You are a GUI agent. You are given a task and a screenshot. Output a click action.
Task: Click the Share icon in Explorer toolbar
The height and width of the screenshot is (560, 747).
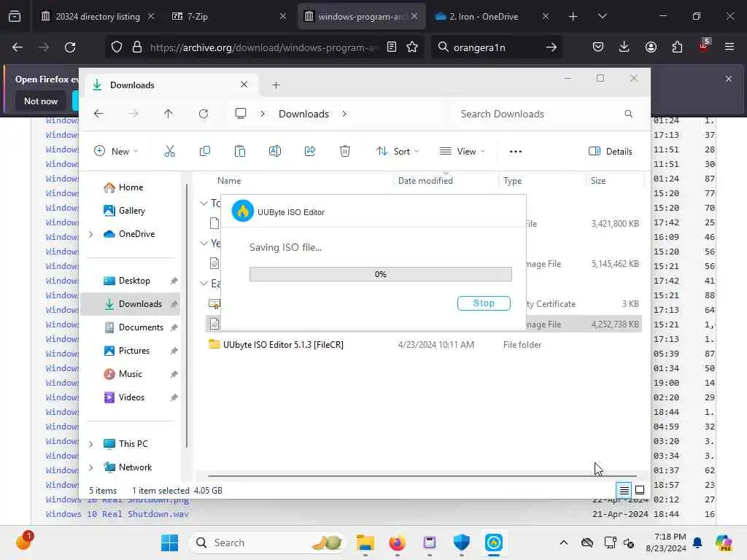(x=309, y=152)
